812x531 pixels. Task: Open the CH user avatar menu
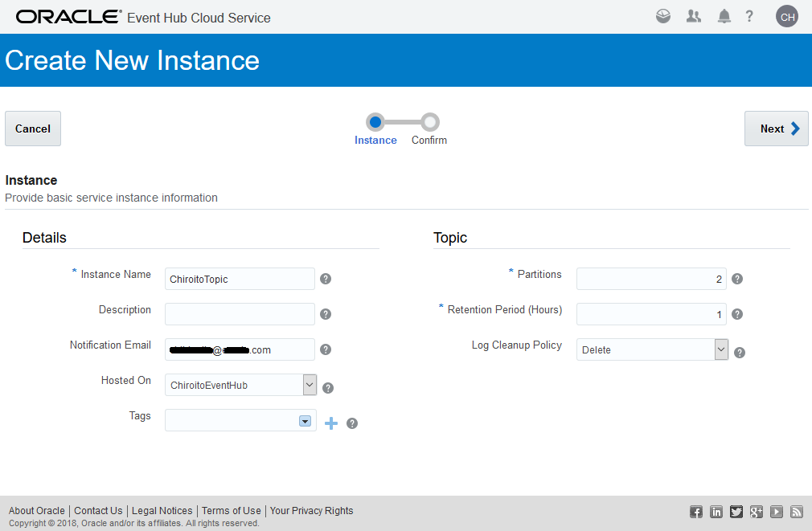[787, 17]
